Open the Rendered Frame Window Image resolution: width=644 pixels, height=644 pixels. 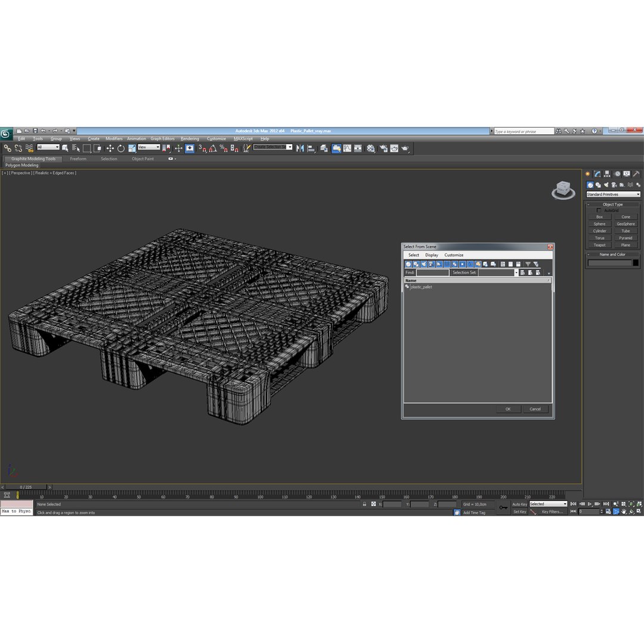pos(394,148)
